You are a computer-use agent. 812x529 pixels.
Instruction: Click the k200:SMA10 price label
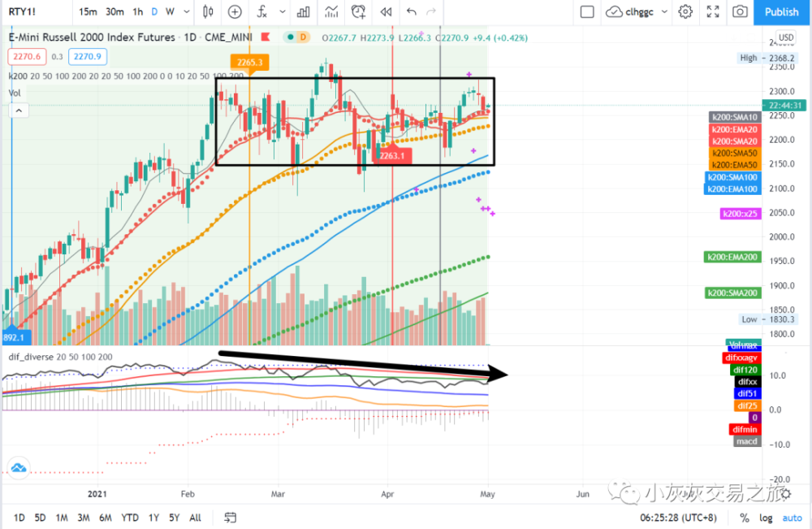click(x=734, y=117)
